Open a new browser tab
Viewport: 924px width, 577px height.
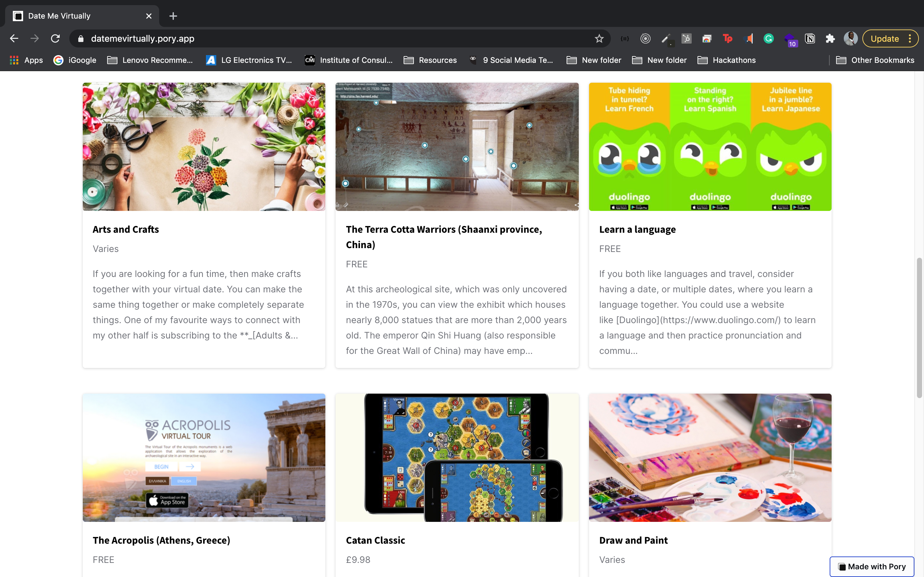pos(173,16)
